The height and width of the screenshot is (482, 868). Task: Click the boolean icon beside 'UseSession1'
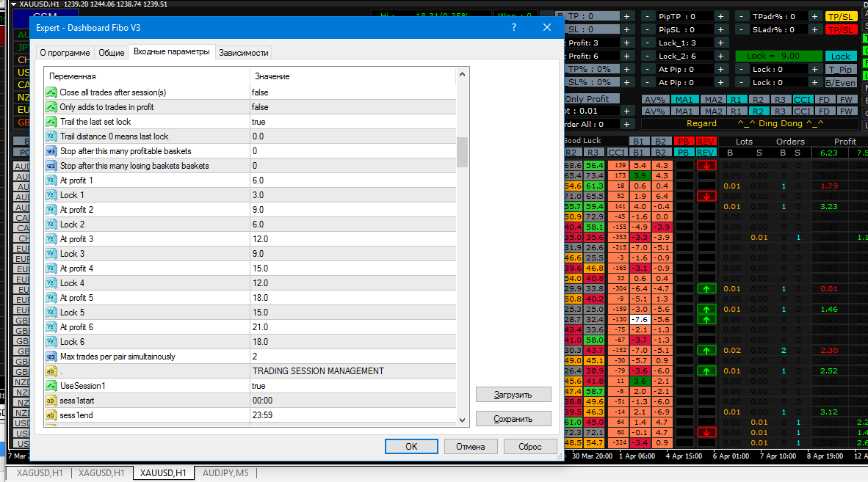point(51,386)
